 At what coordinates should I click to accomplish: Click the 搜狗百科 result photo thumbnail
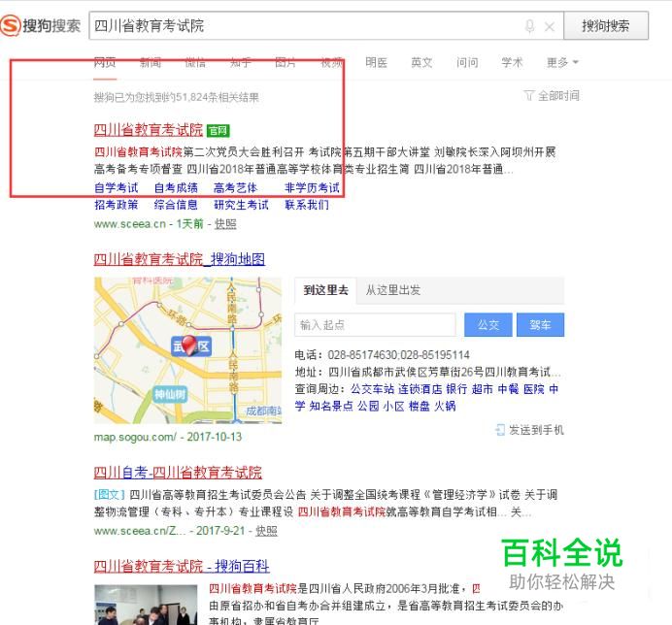(146, 605)
